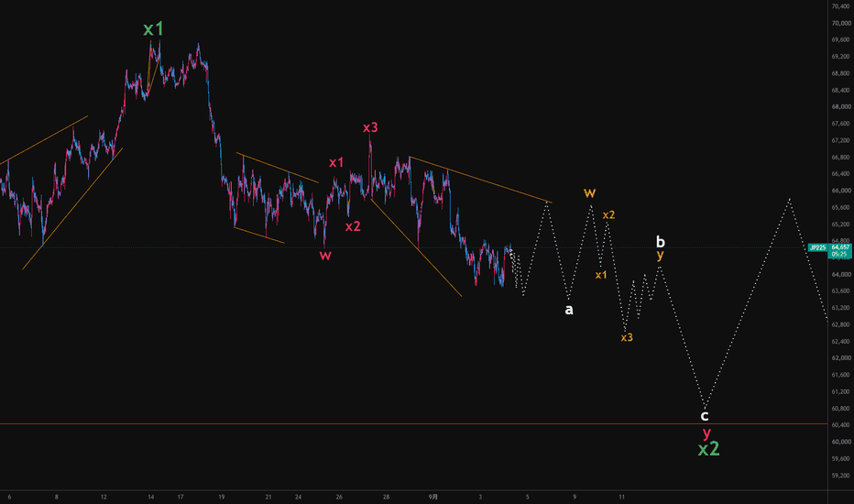Viewport: 854px width, 504px height.
Task: Select the red x3 wave label
Action: pyautogui.click(x=370, y=127)
